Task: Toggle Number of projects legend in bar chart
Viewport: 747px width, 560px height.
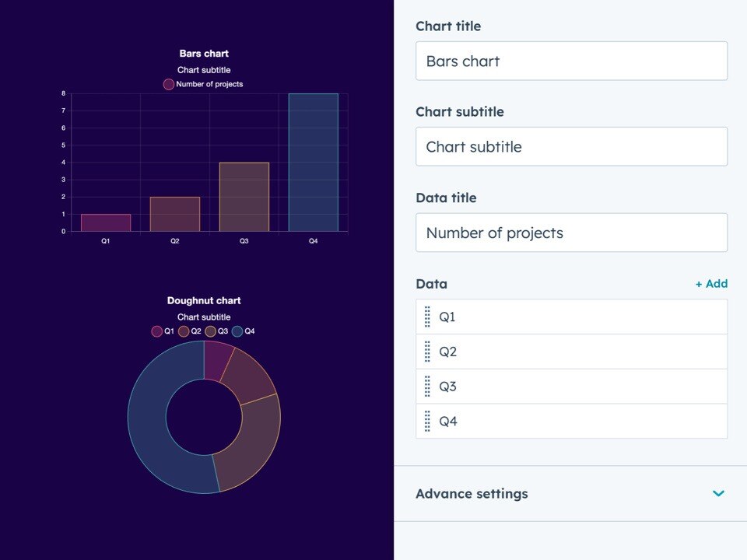Action: pos(169,84)
